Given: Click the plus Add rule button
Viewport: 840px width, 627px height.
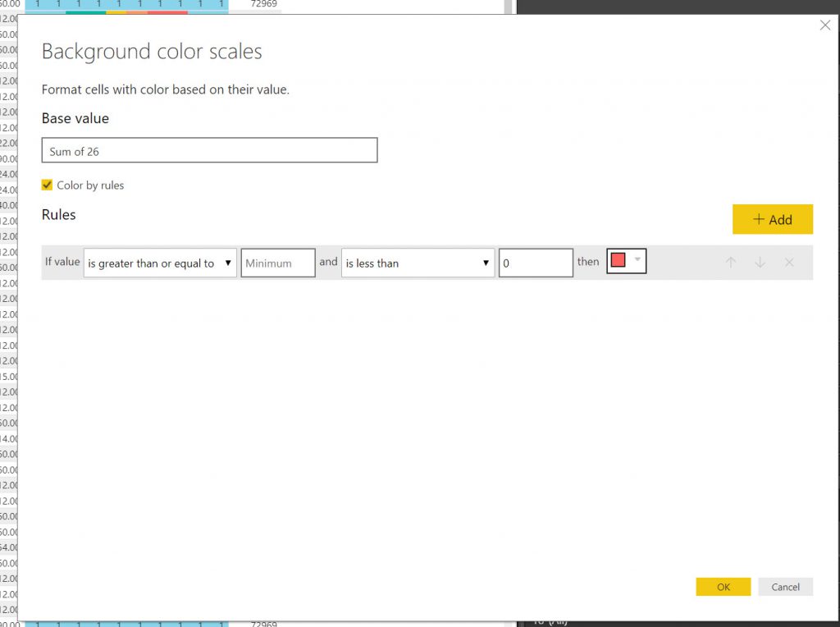Looking at the screenshot, I should pos(772,219).
